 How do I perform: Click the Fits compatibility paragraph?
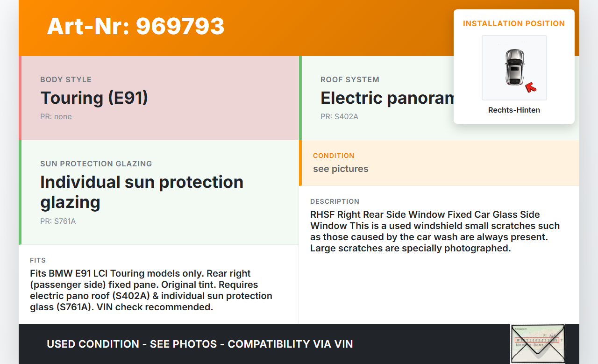coord(151,290)
